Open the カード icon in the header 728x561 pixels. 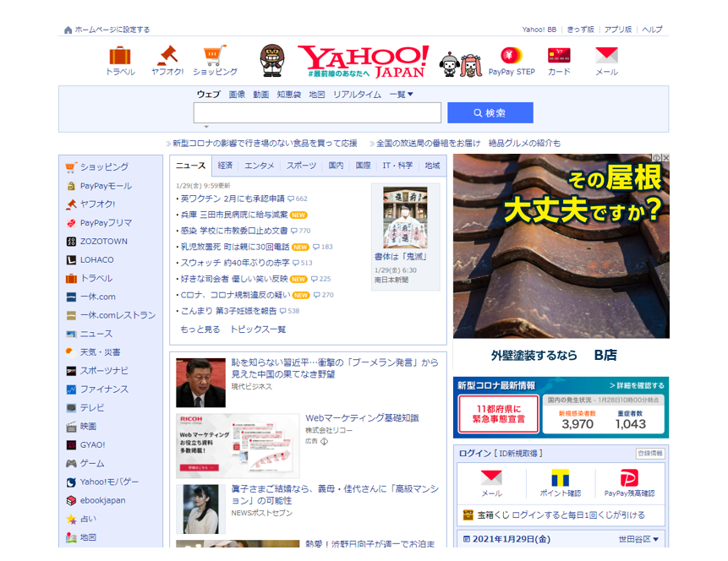pyautogui.click(x=559, y=56)
